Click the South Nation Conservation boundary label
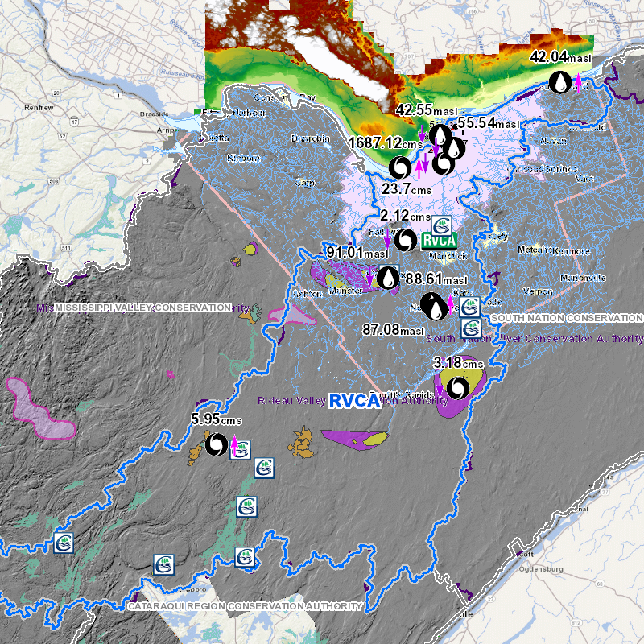 567,319
